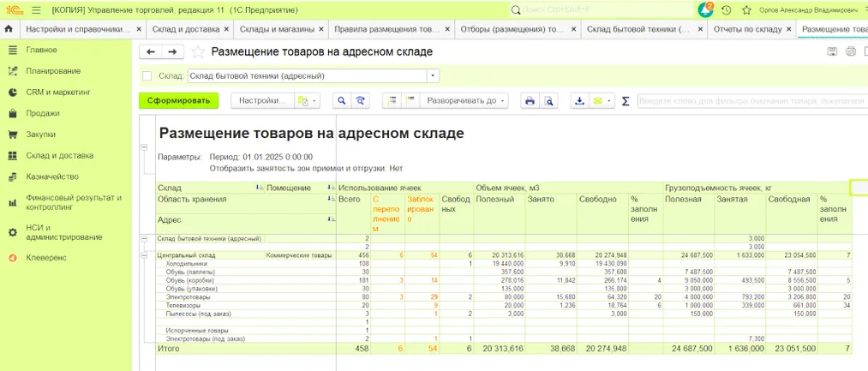Open the Планирование section
This screenshot has width=868, height=371.
52,71
